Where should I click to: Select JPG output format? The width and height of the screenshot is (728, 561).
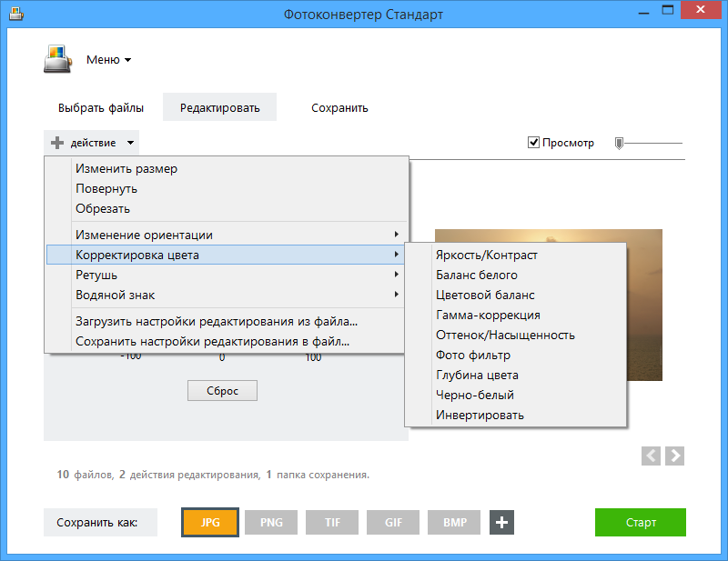[x=210, y=523]
